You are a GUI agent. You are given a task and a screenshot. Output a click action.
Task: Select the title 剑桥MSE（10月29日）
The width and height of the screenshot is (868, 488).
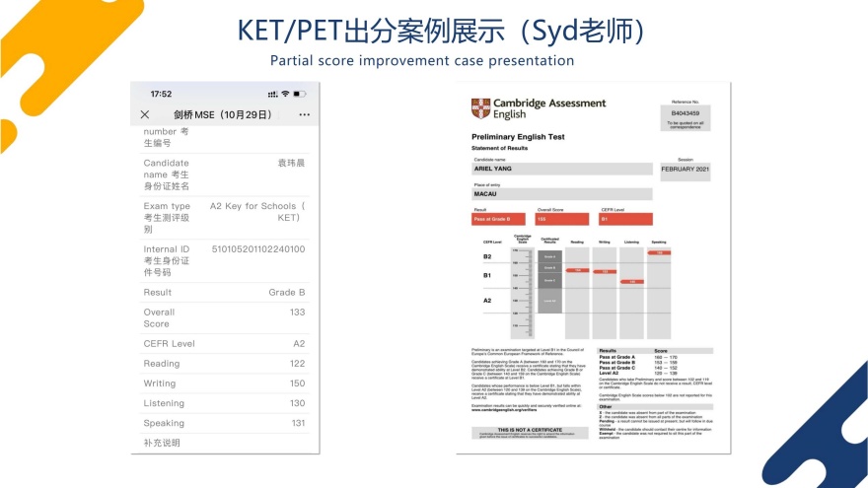coord(223,114)
